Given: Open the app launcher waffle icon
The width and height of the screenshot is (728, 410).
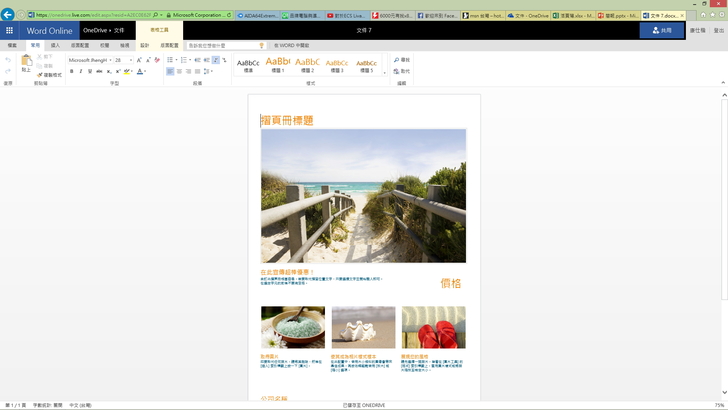Looking at the screenshot, I should tap(9, 31).
